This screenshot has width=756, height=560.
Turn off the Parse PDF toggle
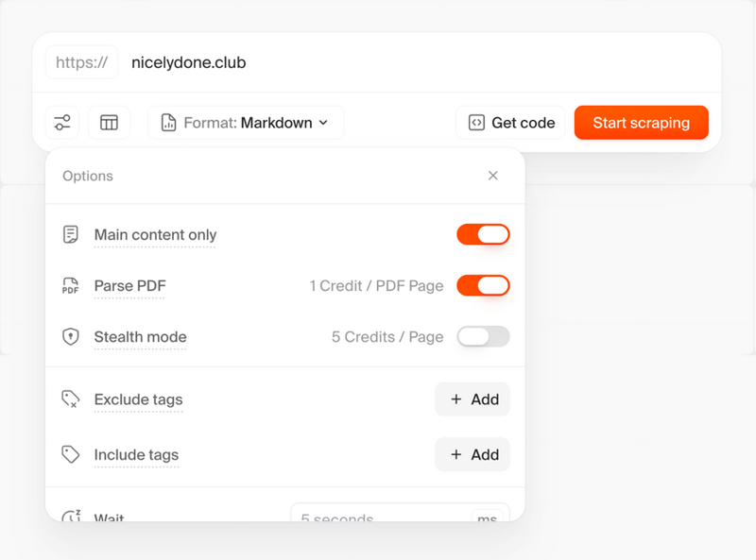pos(483,285)
